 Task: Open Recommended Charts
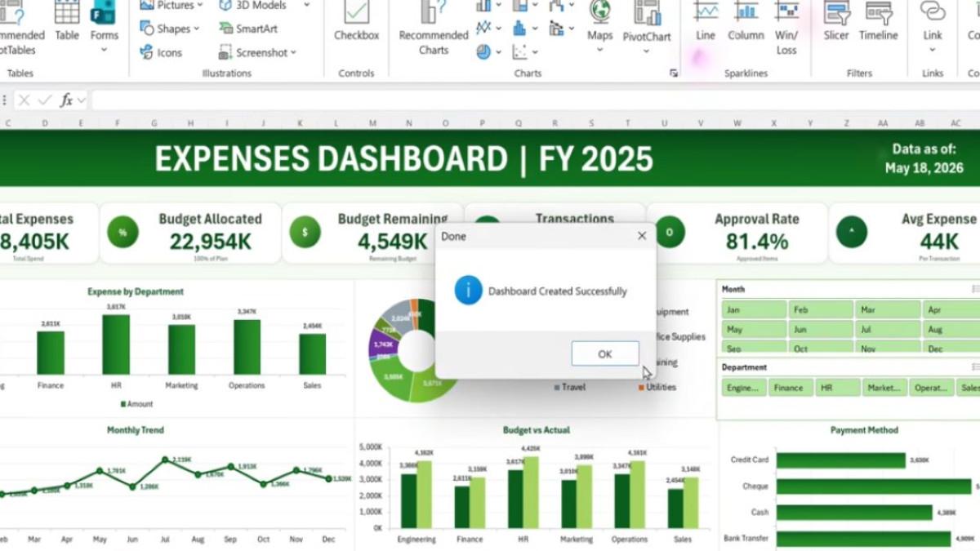point(434,29)
